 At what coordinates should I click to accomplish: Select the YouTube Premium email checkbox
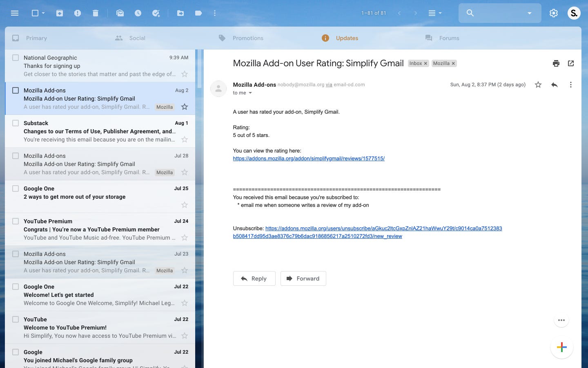[x=16, y=221]
